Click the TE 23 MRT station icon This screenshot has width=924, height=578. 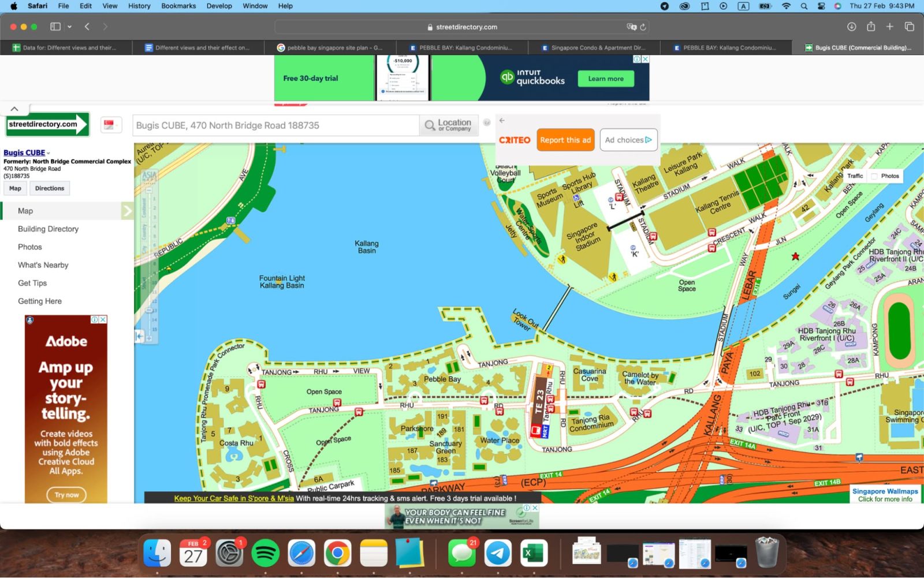tap(536, 431)
